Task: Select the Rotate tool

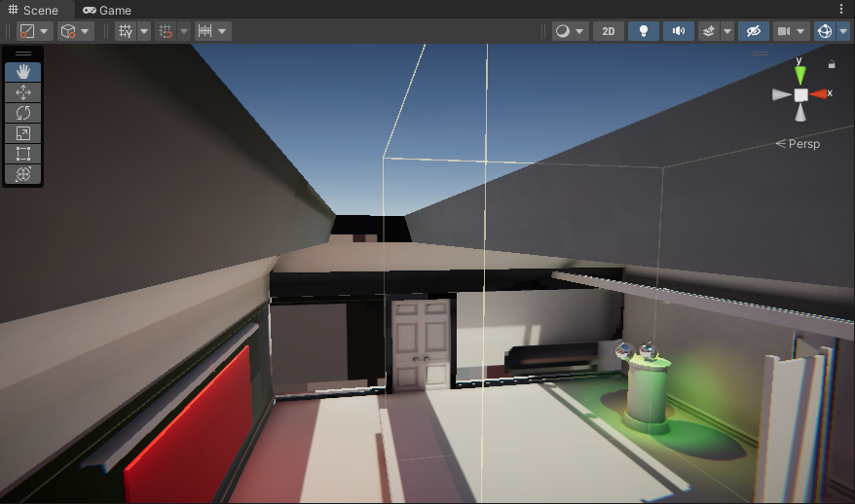Action: coord(23,113)
